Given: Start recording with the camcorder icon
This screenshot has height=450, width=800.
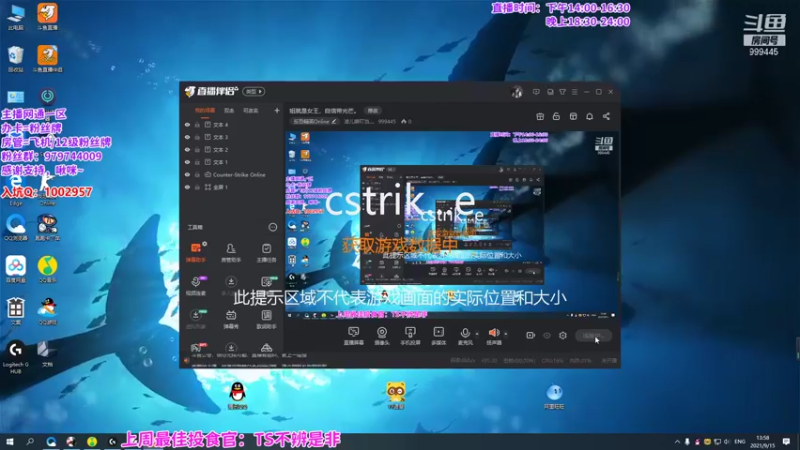Looking at the screenshot, I should 531,335.
